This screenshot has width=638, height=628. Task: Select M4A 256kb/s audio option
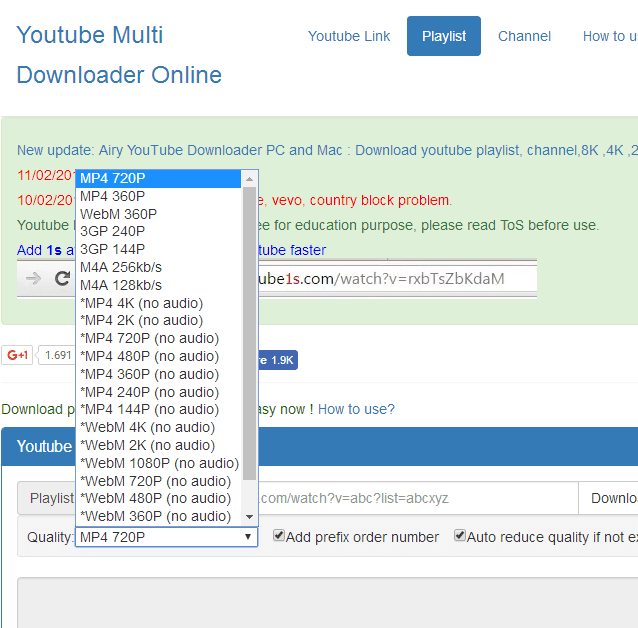158,267
